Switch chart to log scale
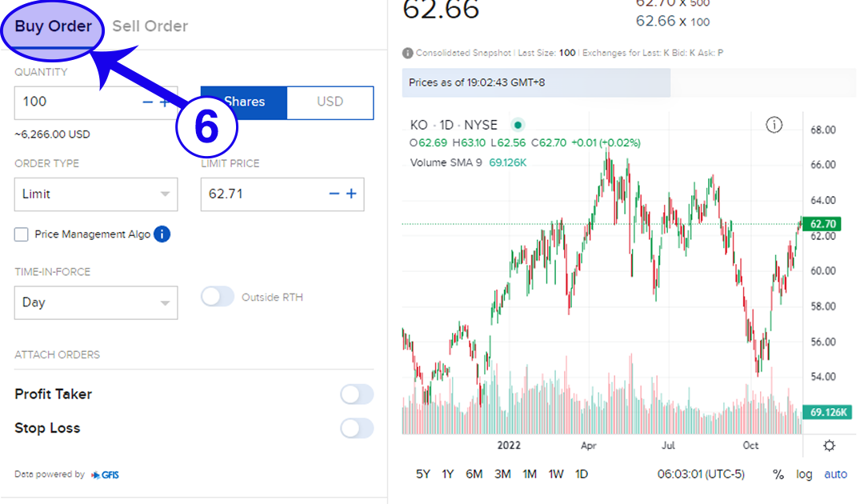864x504 pixels. coord(804,474)
